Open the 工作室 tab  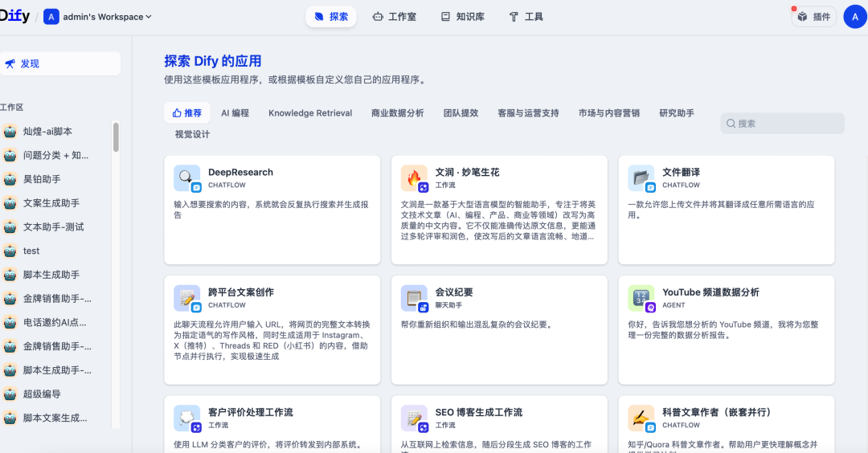394,17
